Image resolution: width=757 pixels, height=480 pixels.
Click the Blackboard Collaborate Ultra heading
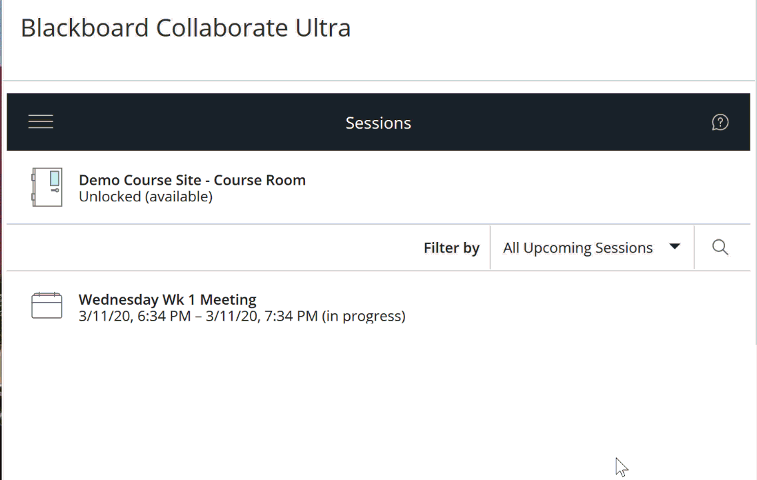point(186,28)
